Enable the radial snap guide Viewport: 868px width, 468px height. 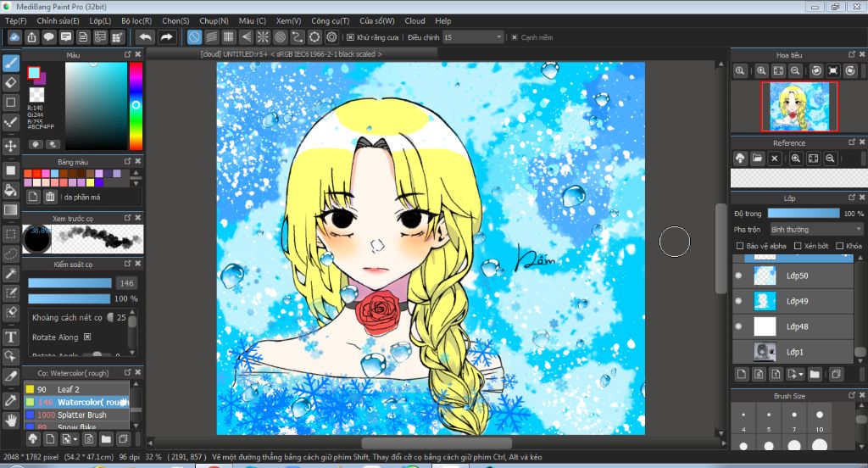tap(263, 37)
